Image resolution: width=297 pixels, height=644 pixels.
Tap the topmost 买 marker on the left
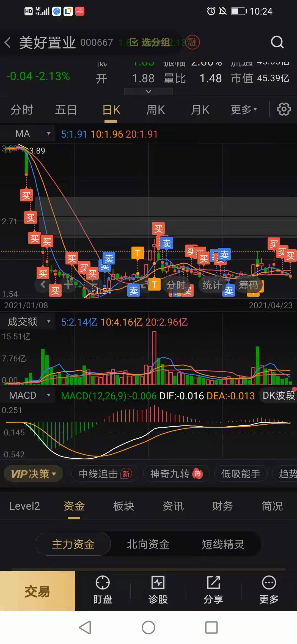(x=26, y=195)
